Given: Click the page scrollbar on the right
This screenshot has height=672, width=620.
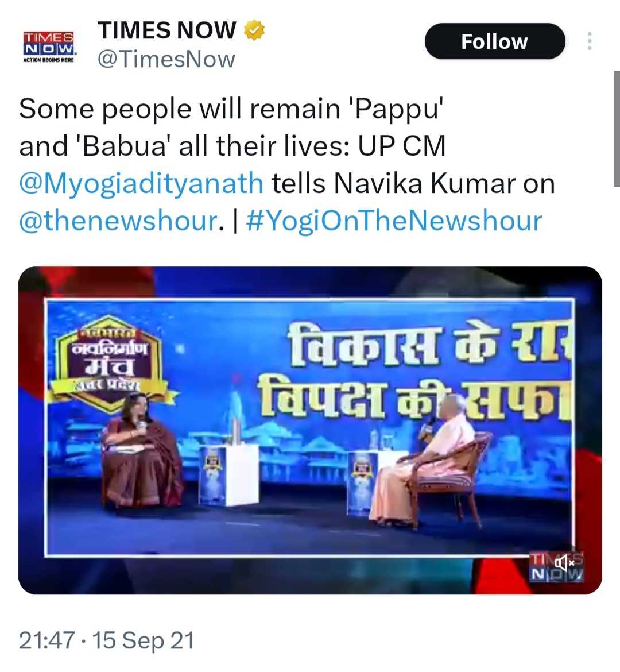Looking at the screenshot, I should tap(617, 129).
